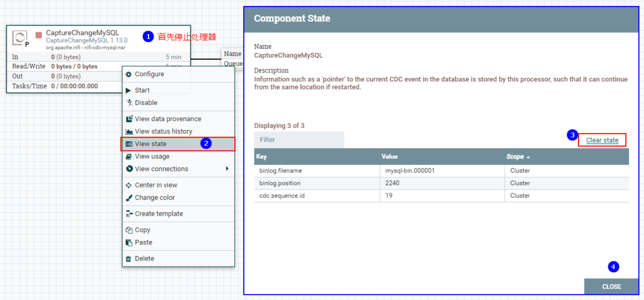Click the Change color paintbrush icon
Viewport: 644px width, 300px height.
pyautogui.click(x=129, y=198)
